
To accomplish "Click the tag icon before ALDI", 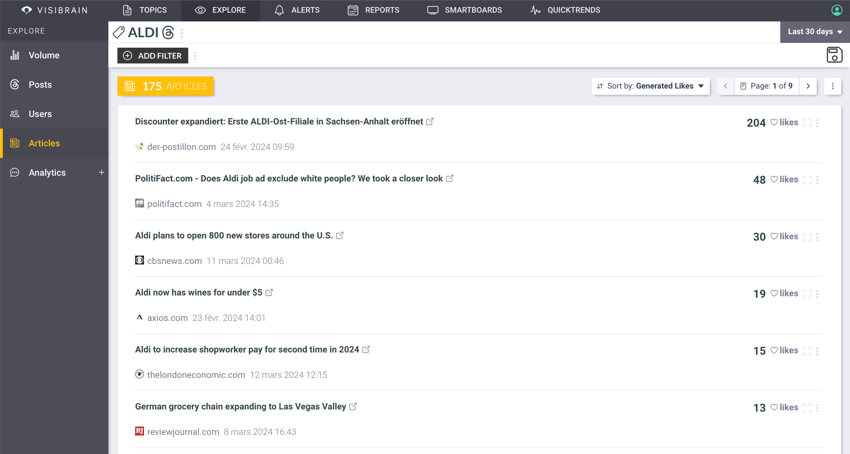I will (x=119, y=33).
